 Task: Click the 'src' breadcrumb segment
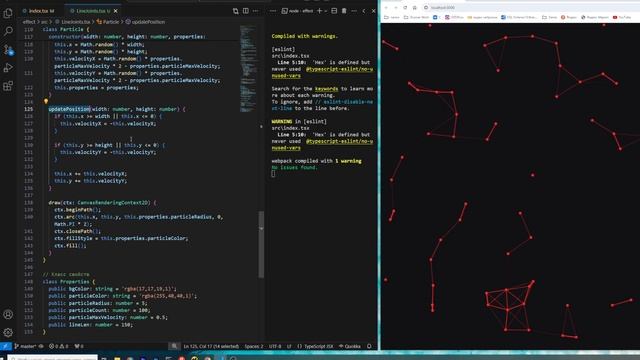(x=44, y=22)
